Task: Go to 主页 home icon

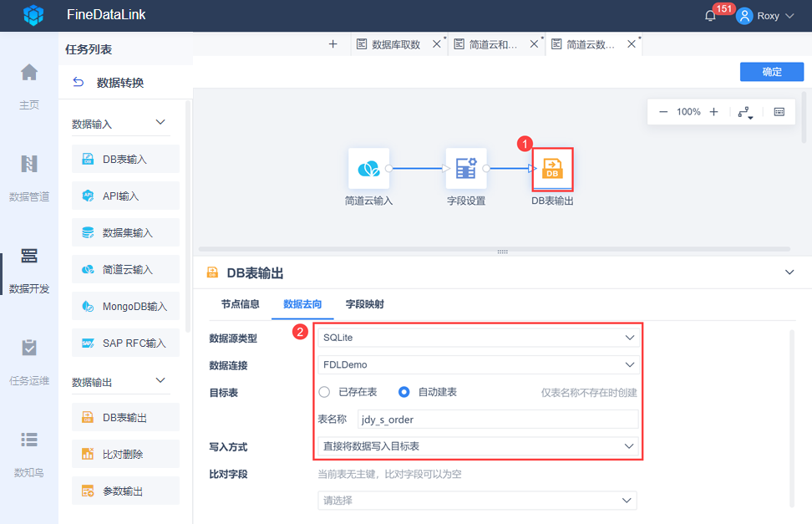Action: coord(29,73)
